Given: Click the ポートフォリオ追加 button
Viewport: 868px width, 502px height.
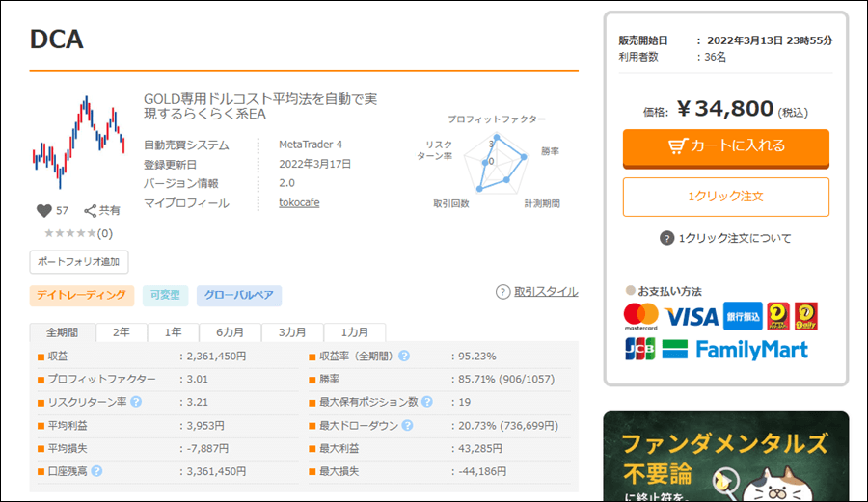Looking at the screenshot, I should [78, 262].
